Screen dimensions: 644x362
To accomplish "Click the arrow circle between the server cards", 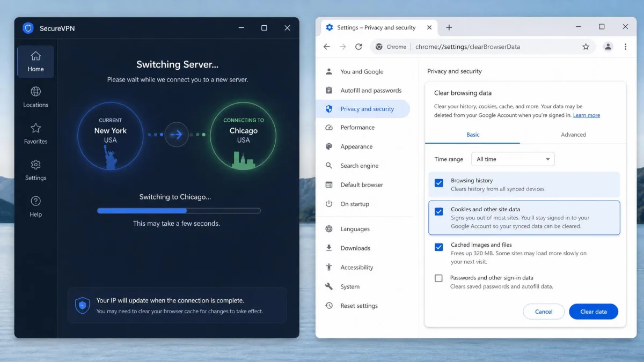I will 177,135.
